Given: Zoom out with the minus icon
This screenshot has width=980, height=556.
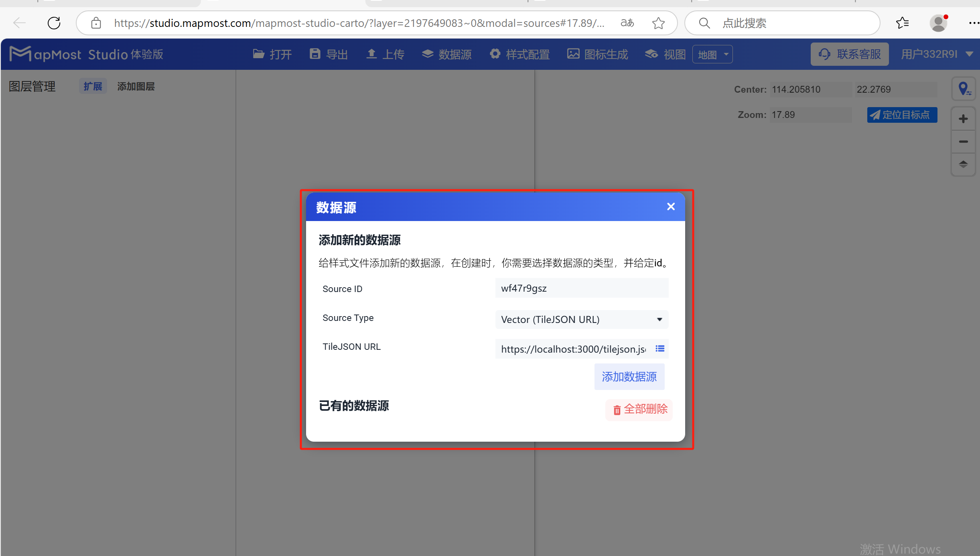Looking at the screenshot, I should [x=963, y=142].
